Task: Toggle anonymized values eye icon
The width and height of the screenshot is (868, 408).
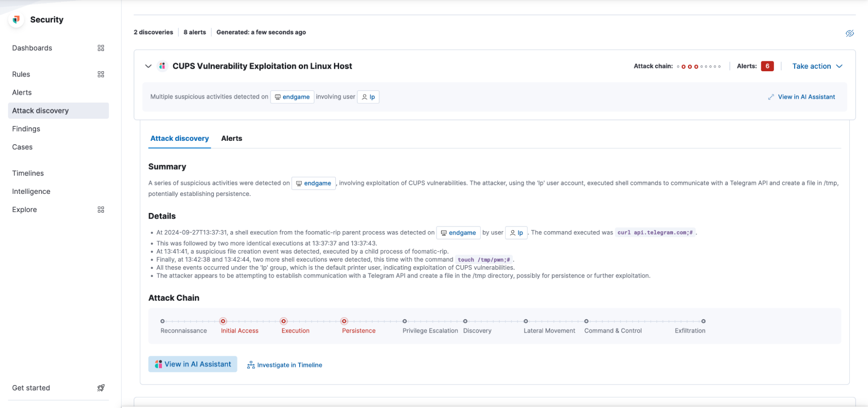Action: [849, 33]
